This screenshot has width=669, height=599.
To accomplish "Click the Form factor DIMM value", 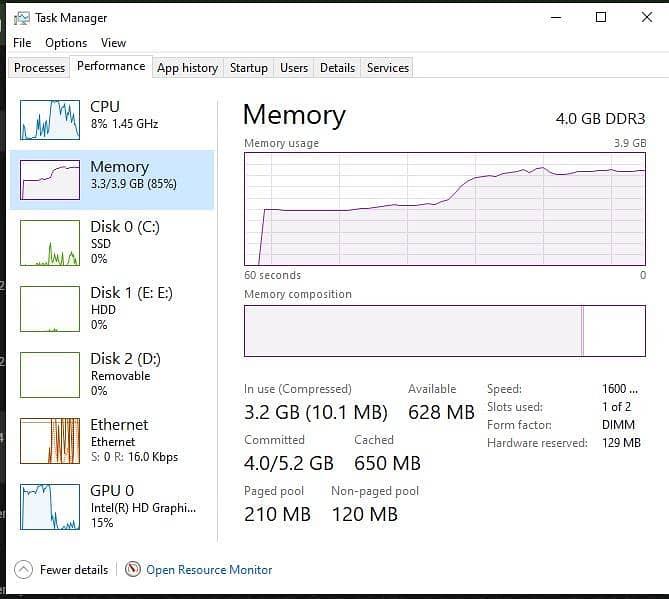I will [618, 425].
